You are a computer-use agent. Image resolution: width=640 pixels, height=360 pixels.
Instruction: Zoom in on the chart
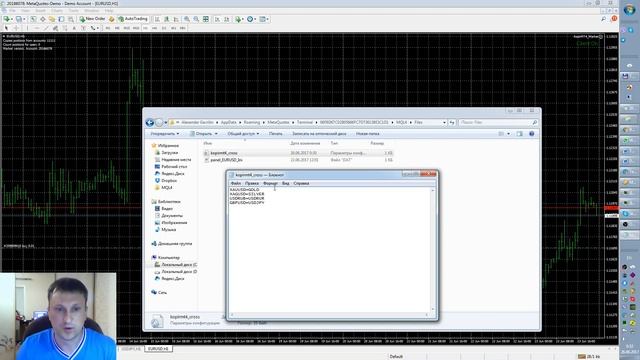tap(187, 19)
